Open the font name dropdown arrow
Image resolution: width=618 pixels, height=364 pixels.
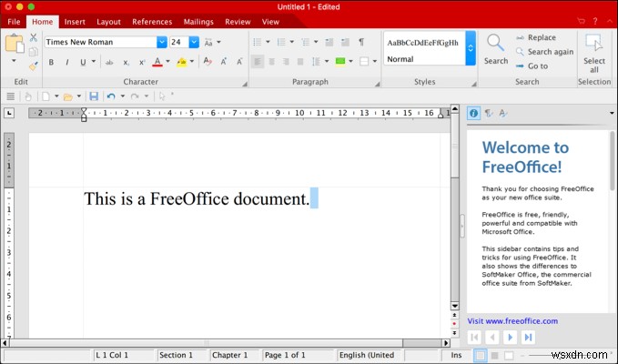click(162, 42)
